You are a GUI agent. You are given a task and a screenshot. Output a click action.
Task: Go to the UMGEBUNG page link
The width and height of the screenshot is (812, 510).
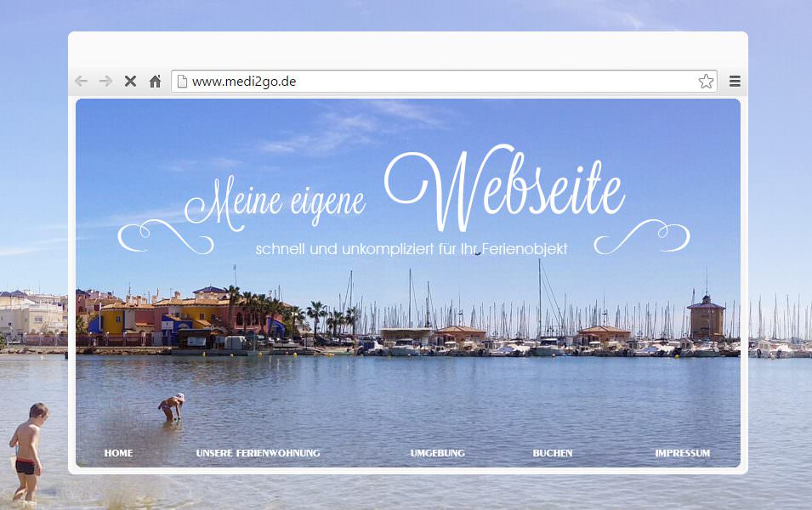point(438,453)
